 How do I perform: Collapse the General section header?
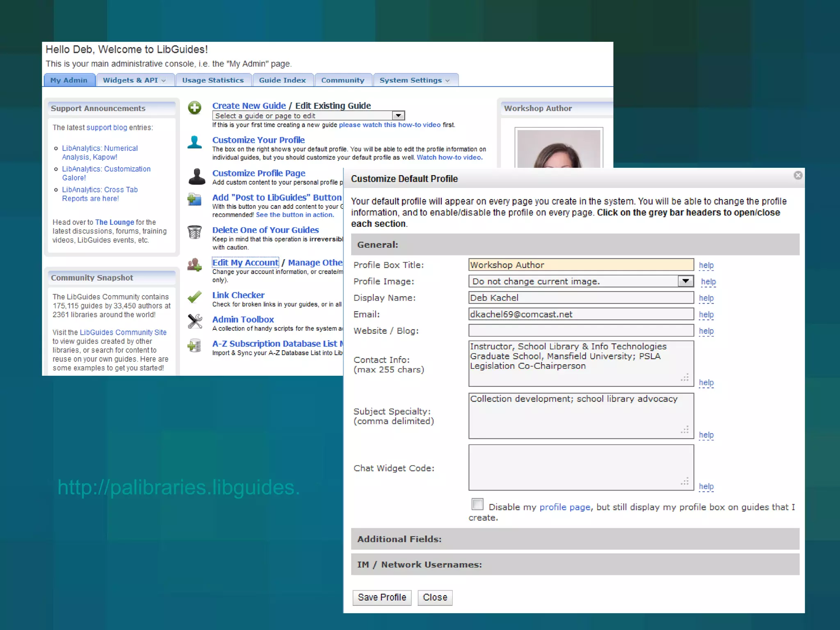[575, 244]
